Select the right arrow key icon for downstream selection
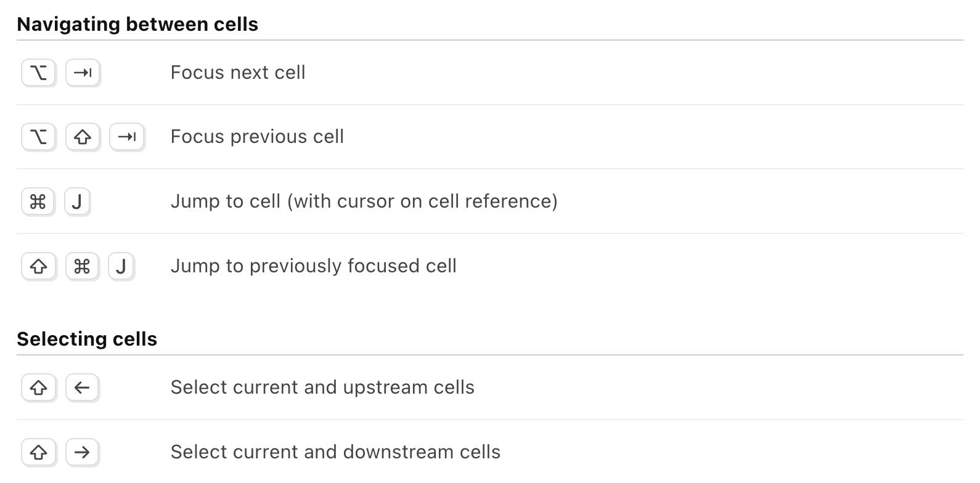The image size is (980, 483). 83,452
